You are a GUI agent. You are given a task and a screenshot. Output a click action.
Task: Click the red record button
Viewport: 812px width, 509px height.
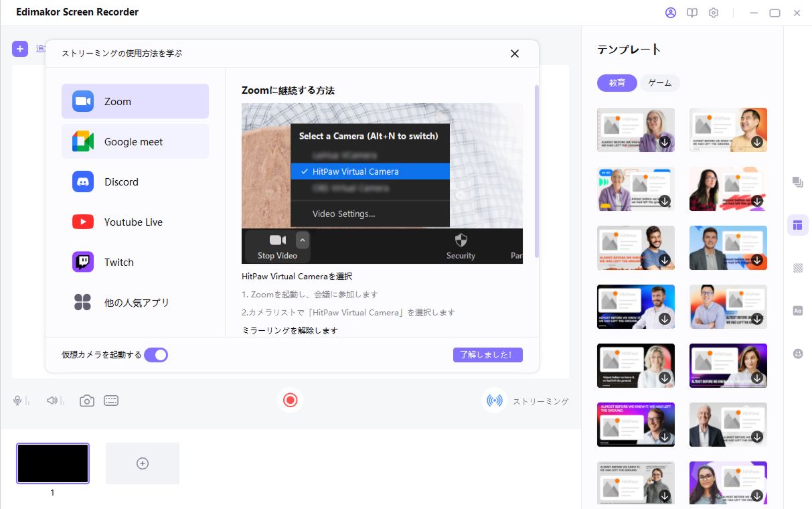coord(290,400)
